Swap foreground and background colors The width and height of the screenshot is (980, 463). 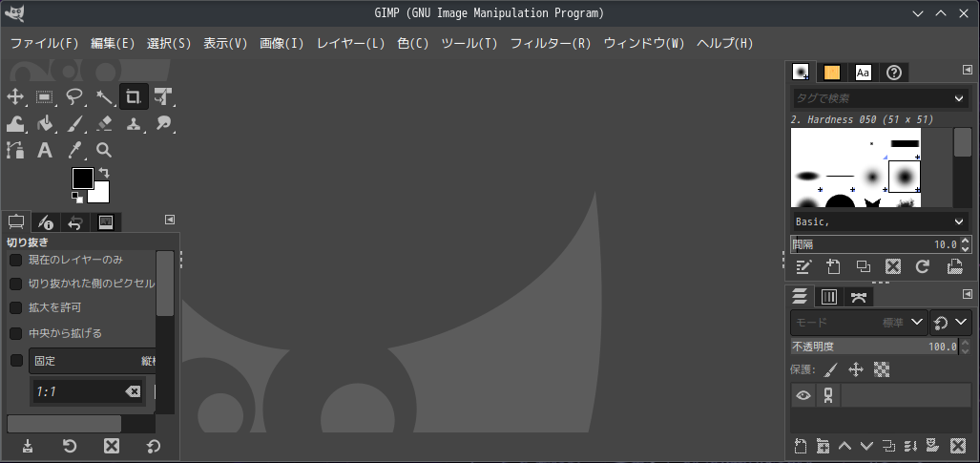click(104, 173)
